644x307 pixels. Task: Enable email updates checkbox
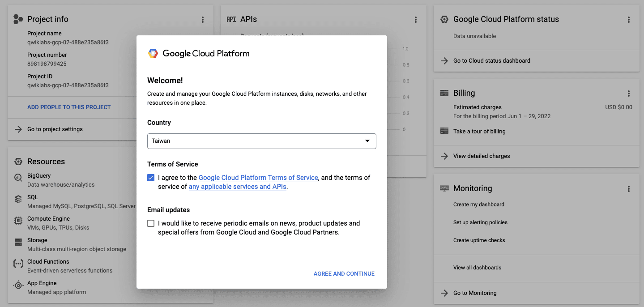(x=151, y=223)
